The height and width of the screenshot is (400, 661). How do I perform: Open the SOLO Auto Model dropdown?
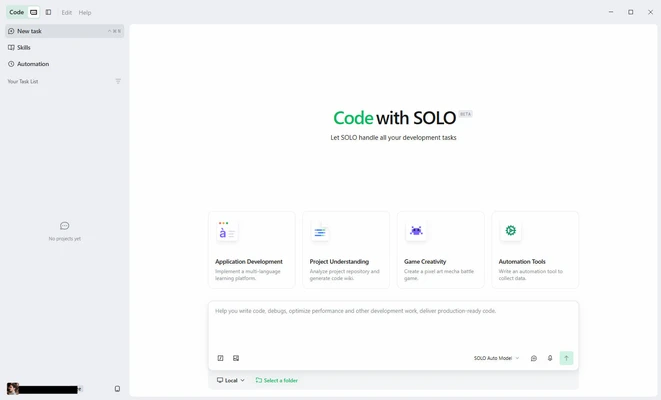point(496,358)
